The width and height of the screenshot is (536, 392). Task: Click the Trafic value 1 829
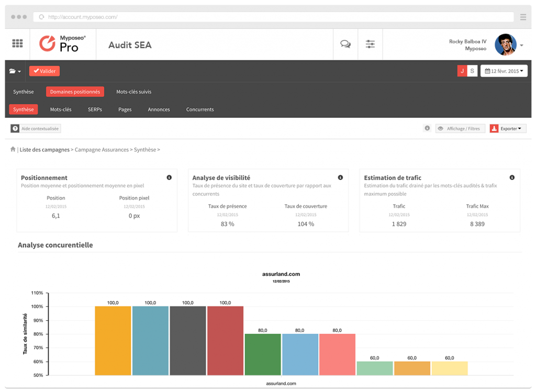click(x=399, y=224)
